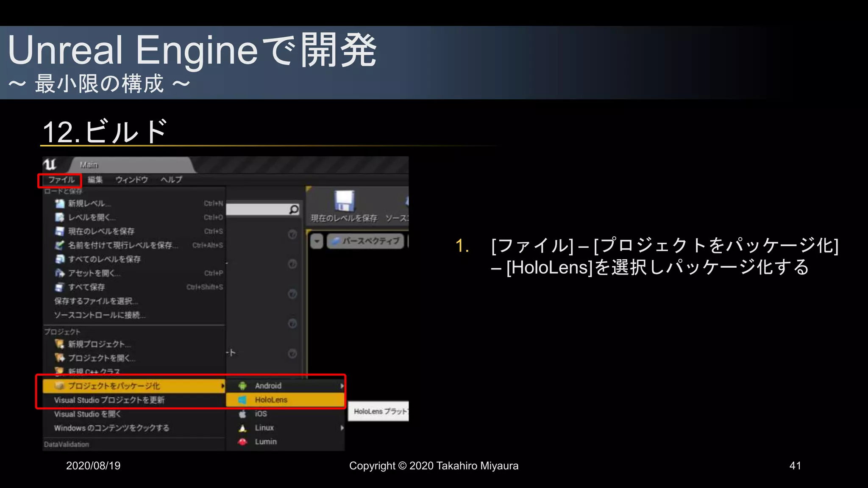The height and width of the screenshot is (488, 868).
Task: Click the Unreal Engine logo icon
Action: 50,164
